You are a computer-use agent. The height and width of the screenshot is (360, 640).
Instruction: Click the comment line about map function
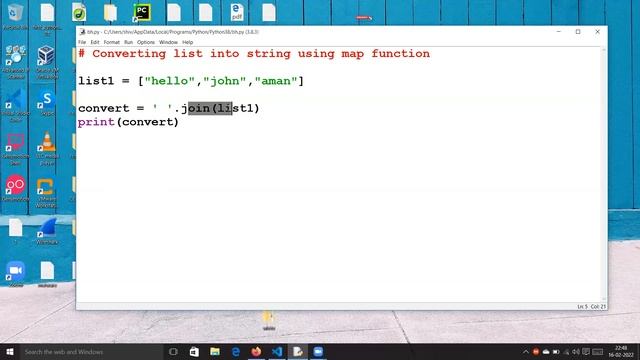pyautogui.click(x=254, y=54)
